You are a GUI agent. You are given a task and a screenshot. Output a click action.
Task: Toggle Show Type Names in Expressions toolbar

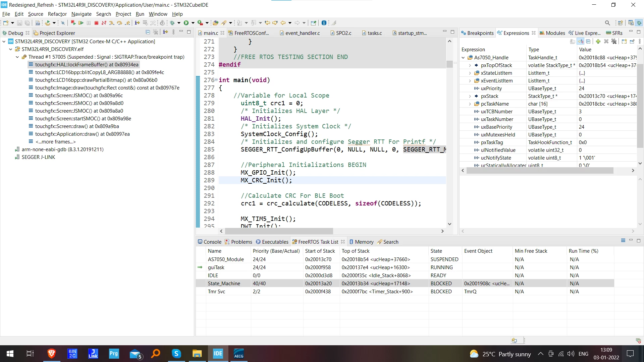point(573,42)
